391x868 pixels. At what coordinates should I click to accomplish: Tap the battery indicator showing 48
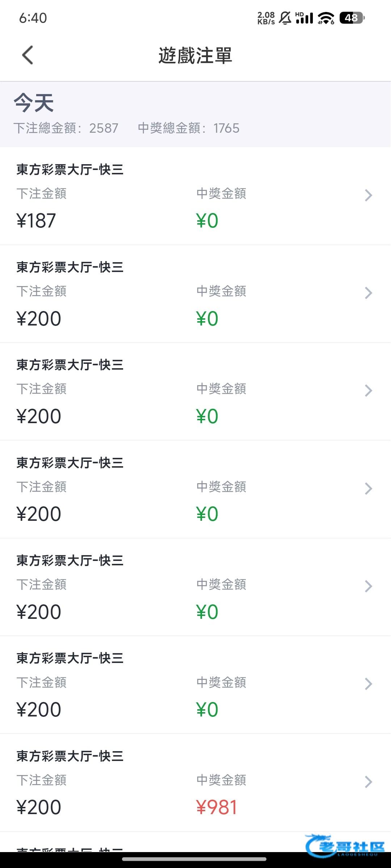tap(352, 18)
